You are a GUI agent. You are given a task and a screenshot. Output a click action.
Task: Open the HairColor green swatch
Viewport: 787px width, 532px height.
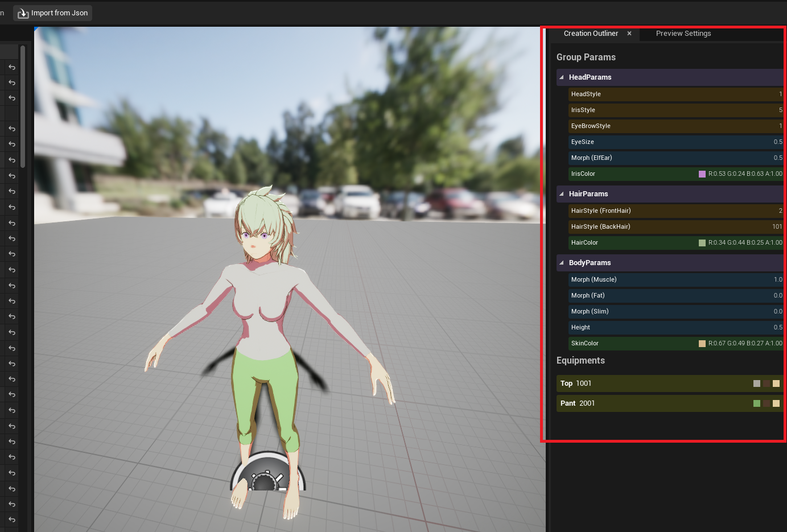point(702,242)
